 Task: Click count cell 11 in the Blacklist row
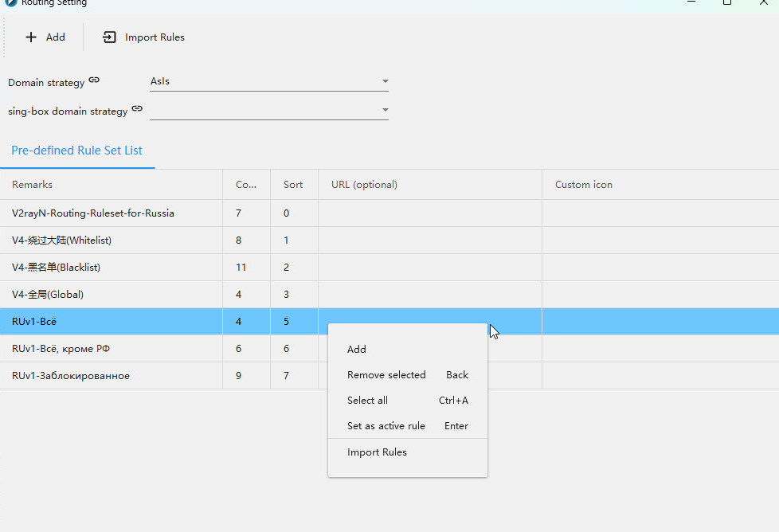246,268
